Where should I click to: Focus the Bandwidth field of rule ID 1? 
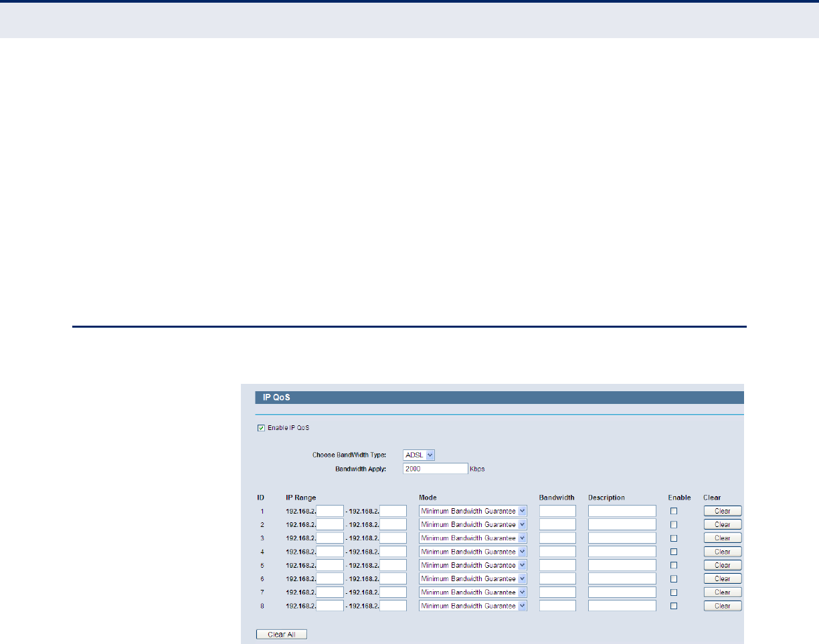tap(557, 511)
